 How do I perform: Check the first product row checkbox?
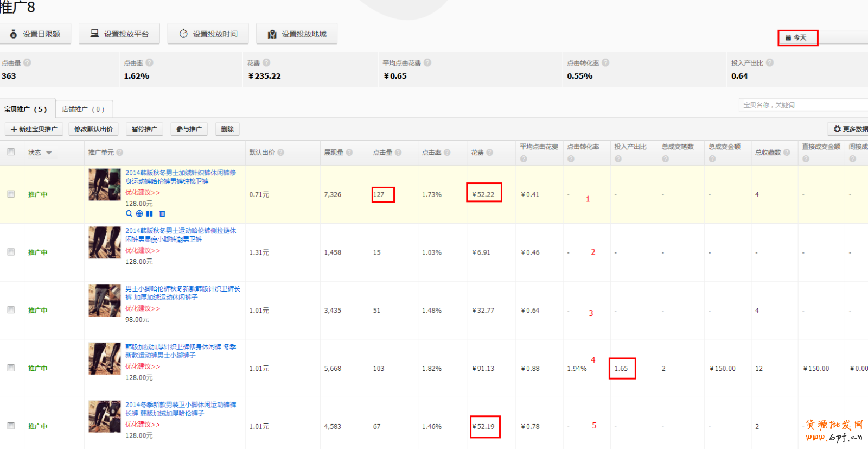tap(11, 194)
